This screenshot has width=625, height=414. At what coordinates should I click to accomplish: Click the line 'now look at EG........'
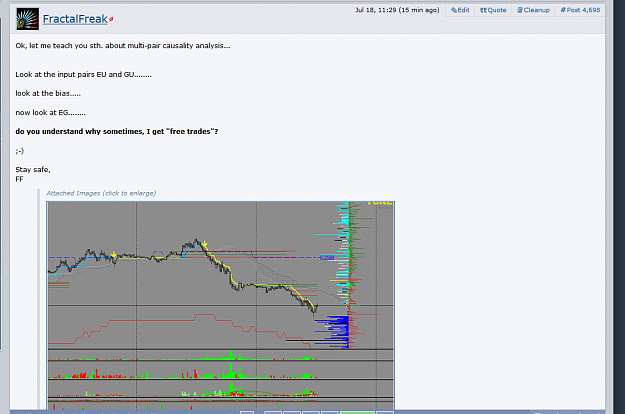pyautogui.click(x=51, y=113)
